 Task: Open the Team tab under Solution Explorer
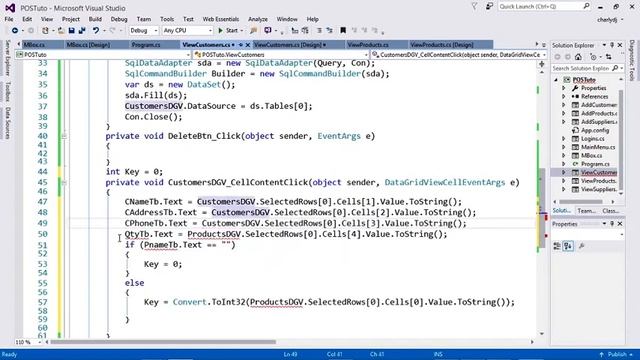pos(587,211)
